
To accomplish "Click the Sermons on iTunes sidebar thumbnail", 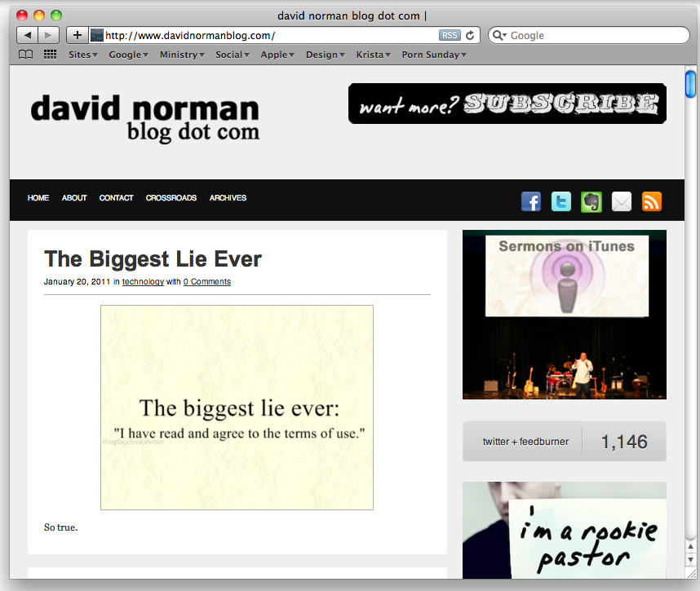I will tap(564, 315).
